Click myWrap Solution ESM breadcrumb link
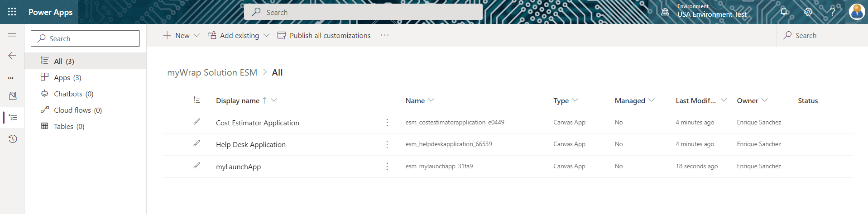This screenshot has width=868, height=214. pos(212,72)
